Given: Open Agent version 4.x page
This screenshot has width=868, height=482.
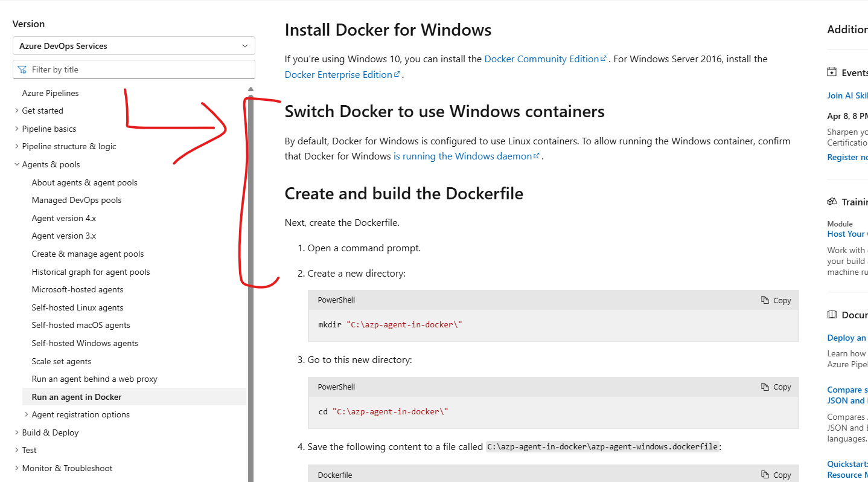Looking at the screenshot, I should click(64, 218).
